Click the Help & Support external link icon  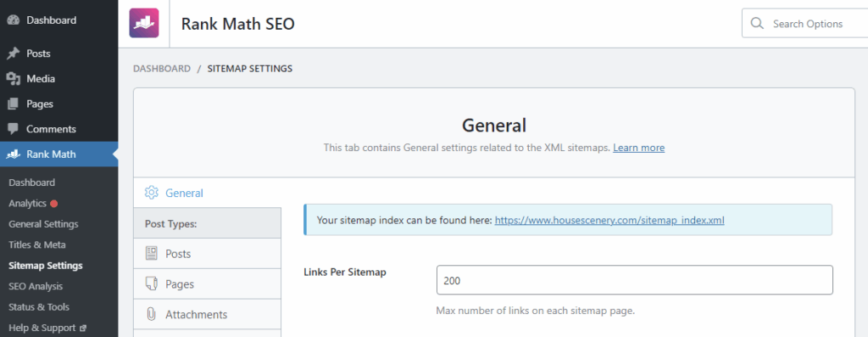(x=83, y=329)
